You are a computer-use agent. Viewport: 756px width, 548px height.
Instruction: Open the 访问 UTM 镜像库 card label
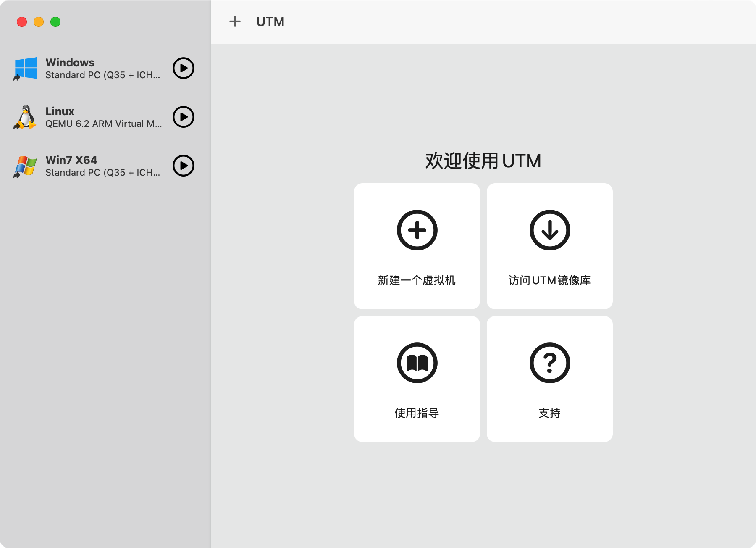(x=549, y=280)
